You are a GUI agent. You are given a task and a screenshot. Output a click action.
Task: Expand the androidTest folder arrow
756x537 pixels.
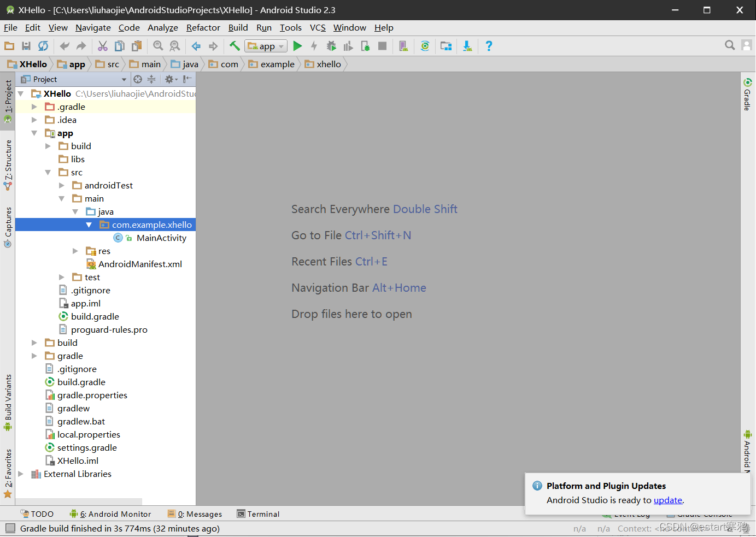[x=62, y=185]
